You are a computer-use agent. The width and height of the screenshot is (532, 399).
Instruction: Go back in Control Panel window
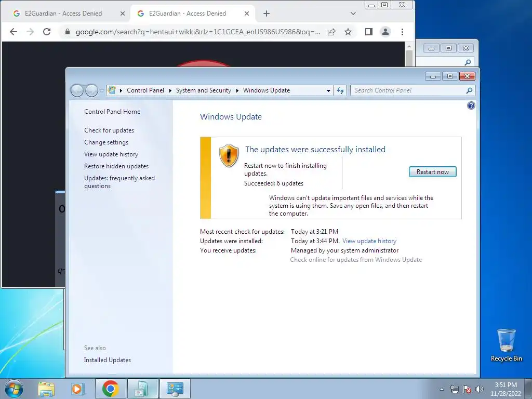(x=77, y=90)
